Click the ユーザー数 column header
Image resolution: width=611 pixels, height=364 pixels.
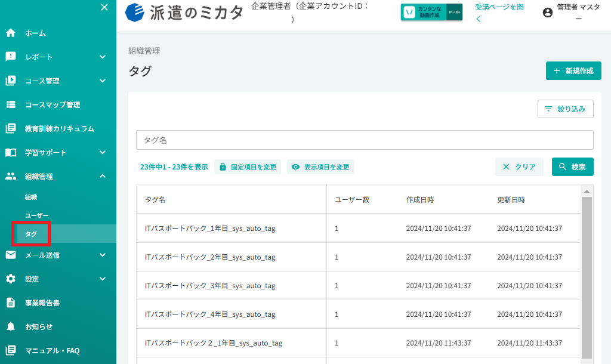click(352, 199)
